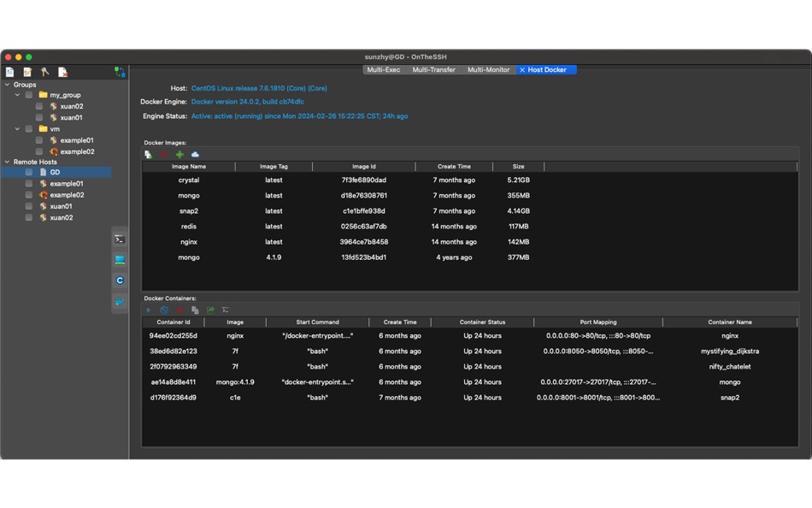The image size is (812, 508).
Task: Click the CentOS Linux release host info text
Action: pos(259,88)
